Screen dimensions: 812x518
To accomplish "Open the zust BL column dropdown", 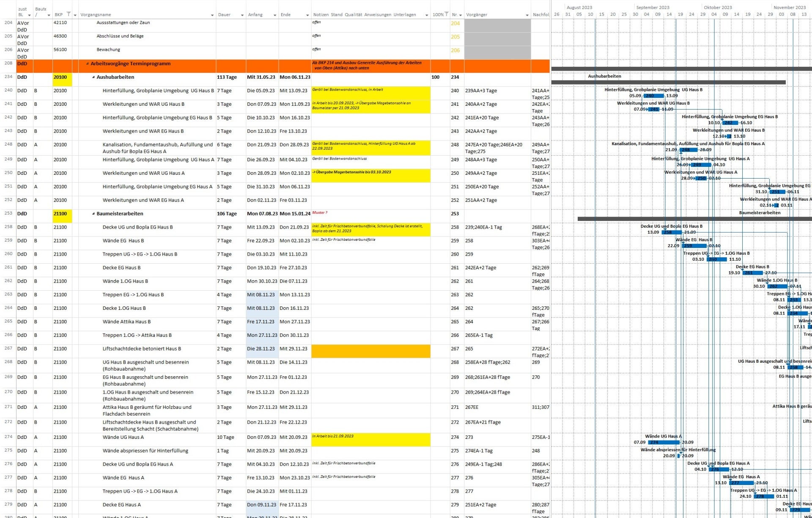I will pos(29,15).
